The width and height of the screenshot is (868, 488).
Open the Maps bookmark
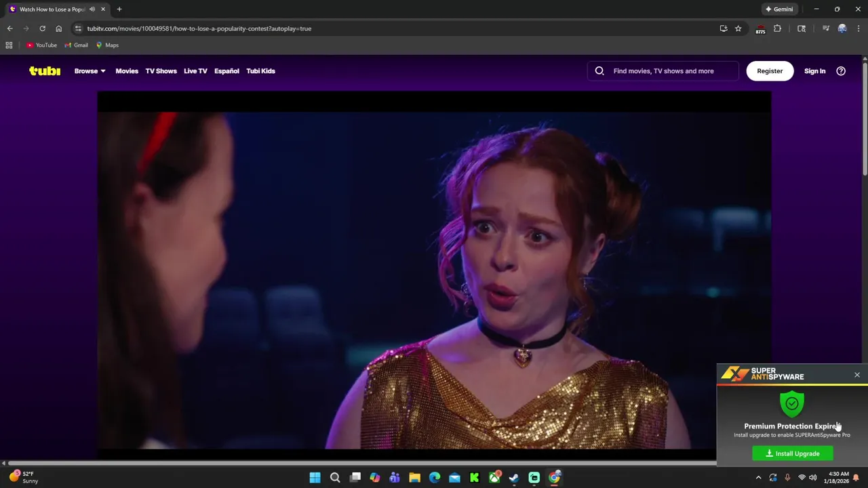pyautogui.click(x=107, y=45)
